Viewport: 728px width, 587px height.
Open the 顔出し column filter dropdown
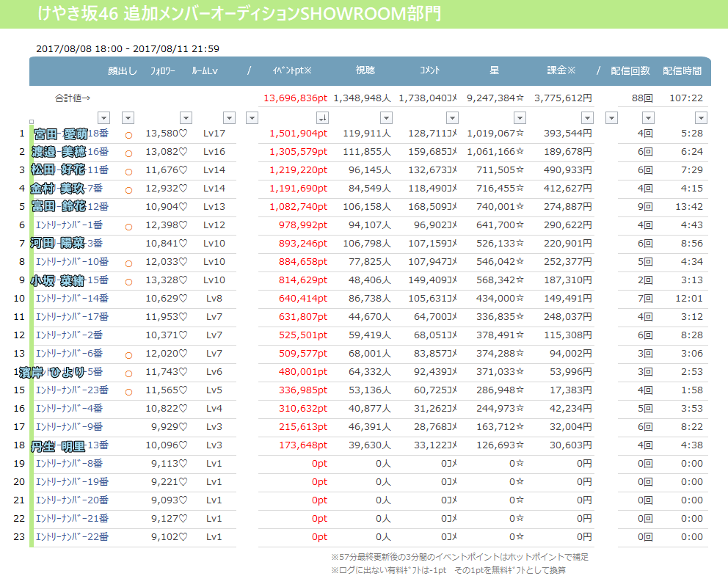128,118
